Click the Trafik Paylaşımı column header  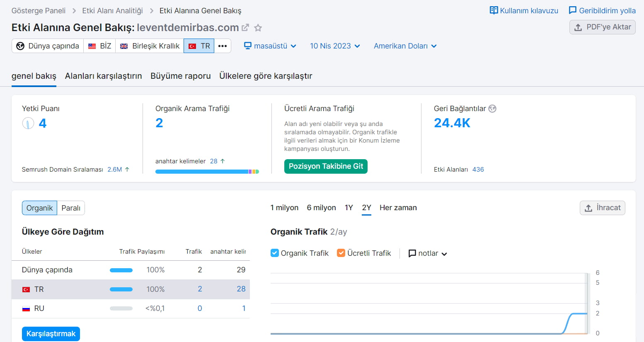pyautogui.click(x=142, y=252)
